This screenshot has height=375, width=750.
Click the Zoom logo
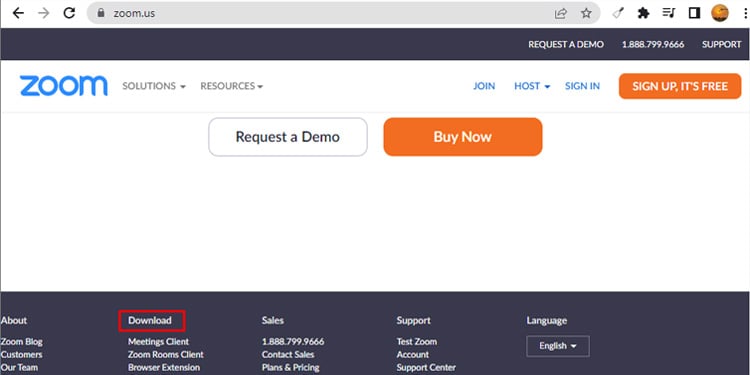[x=64, y=86]
